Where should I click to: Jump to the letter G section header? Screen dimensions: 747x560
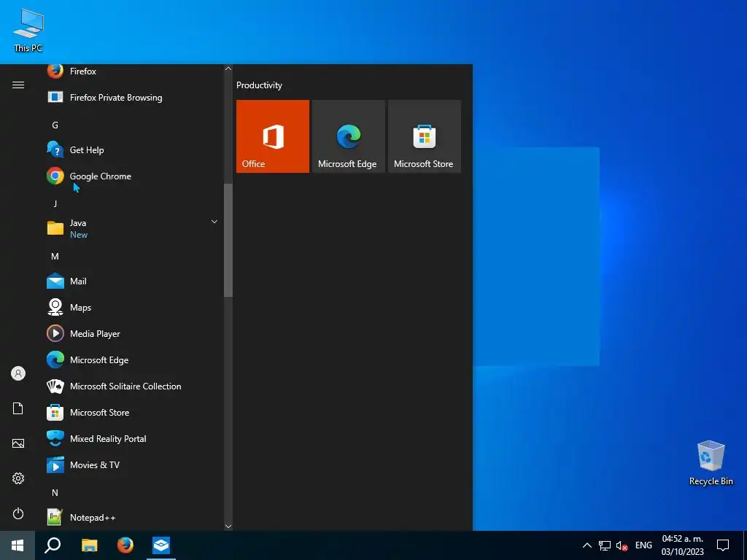click(55, 125)
